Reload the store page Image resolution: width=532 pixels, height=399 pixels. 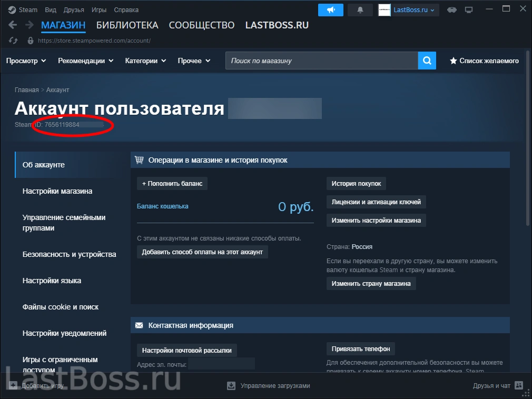pos(14,41)
